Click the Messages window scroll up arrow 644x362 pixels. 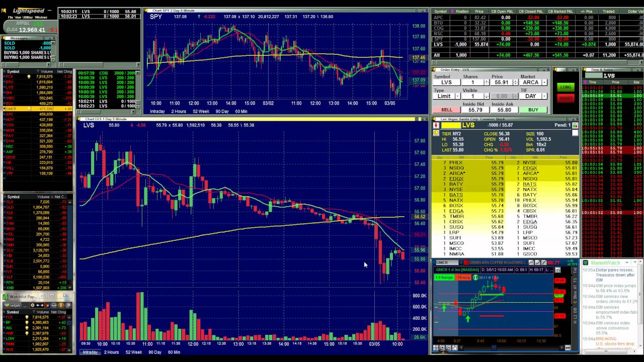tap(52, 43)
